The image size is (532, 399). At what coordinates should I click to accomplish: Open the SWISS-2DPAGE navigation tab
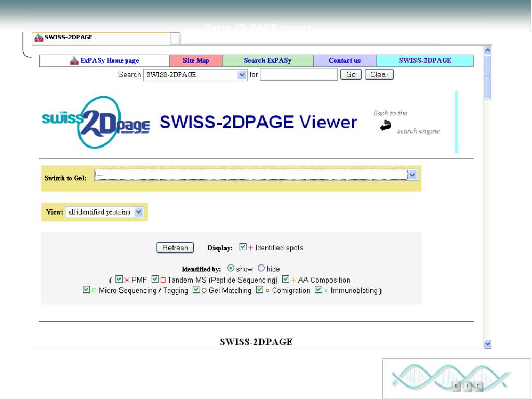(x=425, y=61)
